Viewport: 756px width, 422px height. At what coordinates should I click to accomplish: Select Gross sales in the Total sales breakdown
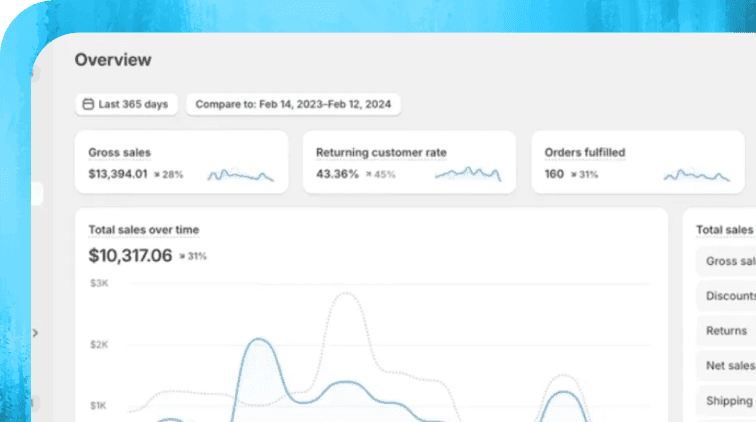point(729,261)
